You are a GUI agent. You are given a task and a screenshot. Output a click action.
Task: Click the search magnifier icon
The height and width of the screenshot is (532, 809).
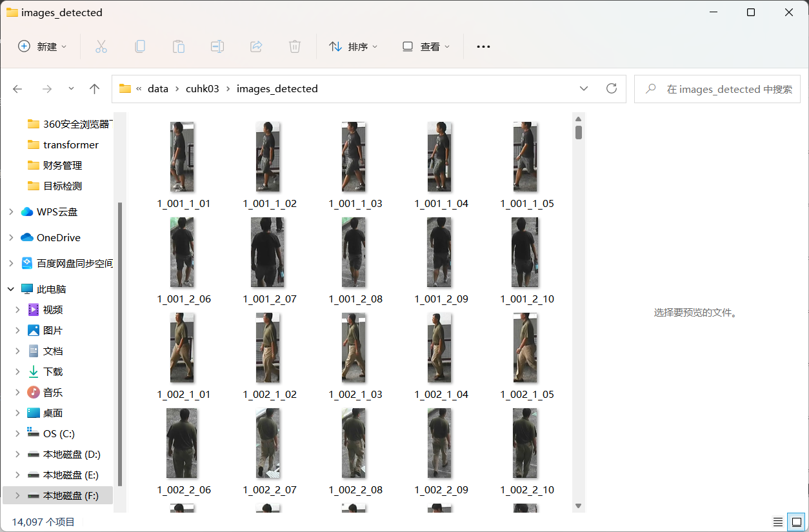point(652,88)
